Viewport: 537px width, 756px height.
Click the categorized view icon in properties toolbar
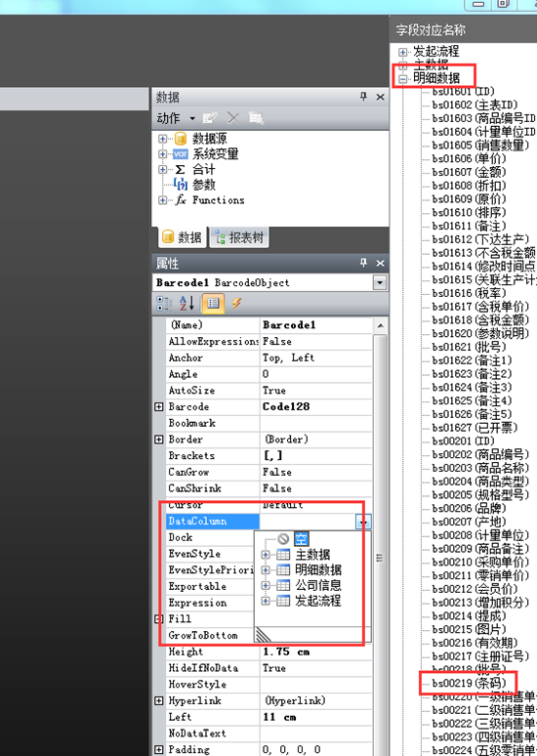(x=164, y=304)
